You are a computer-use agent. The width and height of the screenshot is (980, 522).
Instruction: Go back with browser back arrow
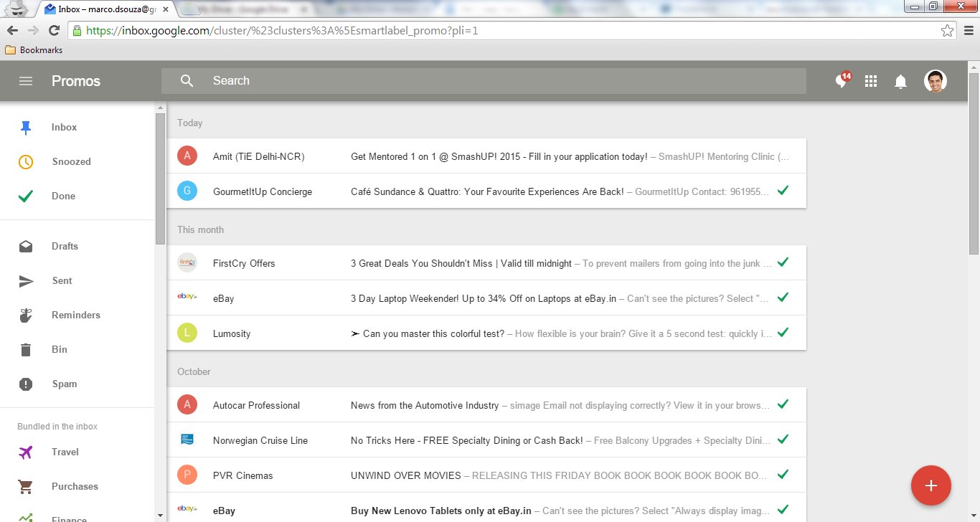pos(12,31)
